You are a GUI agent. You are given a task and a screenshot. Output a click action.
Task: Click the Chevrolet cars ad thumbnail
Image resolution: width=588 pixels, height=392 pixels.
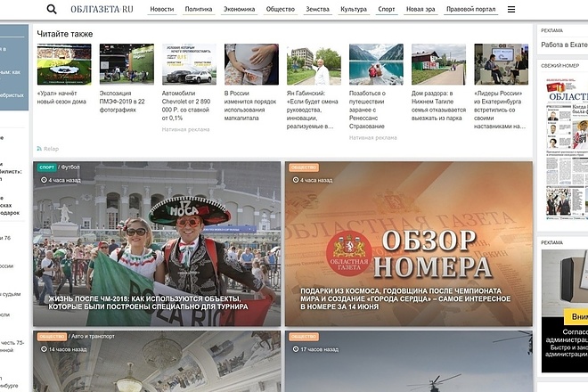[x=189, y=64]
